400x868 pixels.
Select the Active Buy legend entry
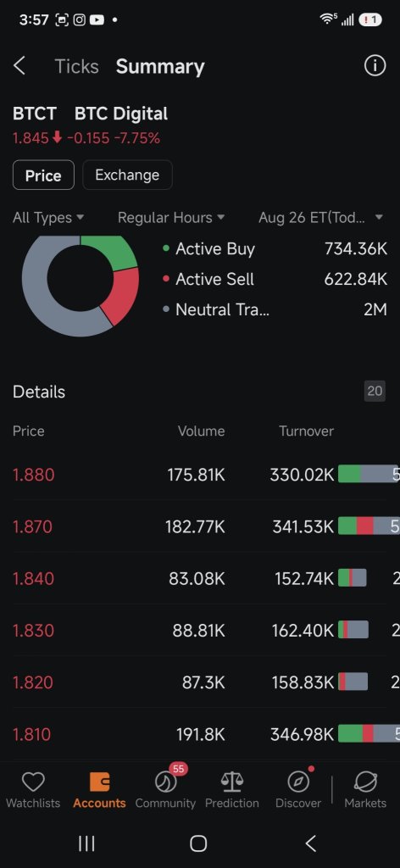275,249
